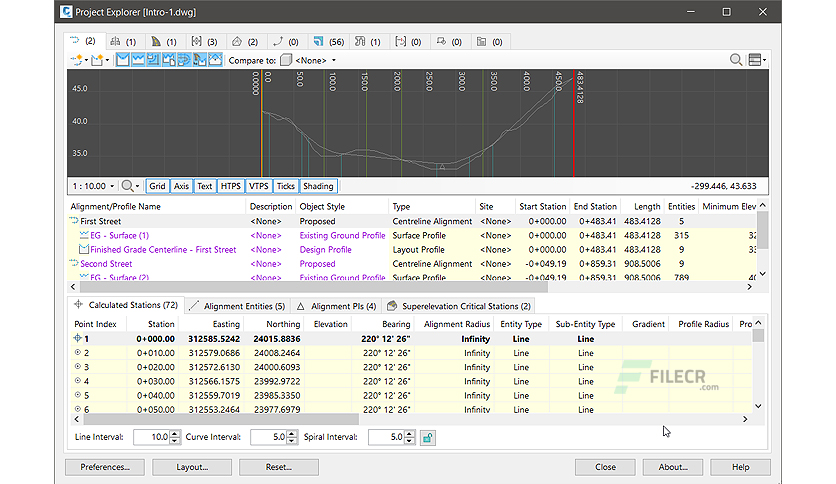Toggle the third profile view filter icon

[154, 60]
